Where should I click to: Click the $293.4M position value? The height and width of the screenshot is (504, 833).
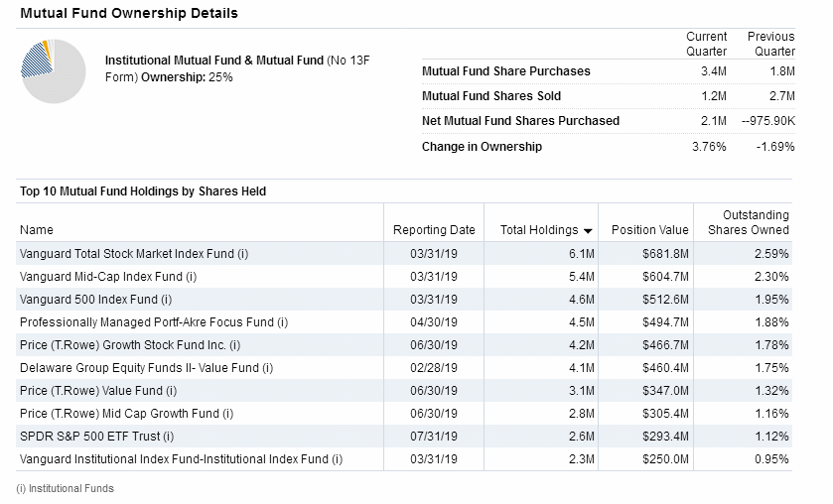665,437
